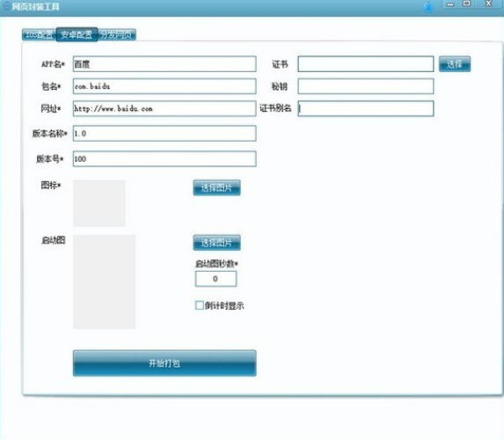Click the apple icon in title bar
The image size is (504, 440).
(x=428, y=7)
